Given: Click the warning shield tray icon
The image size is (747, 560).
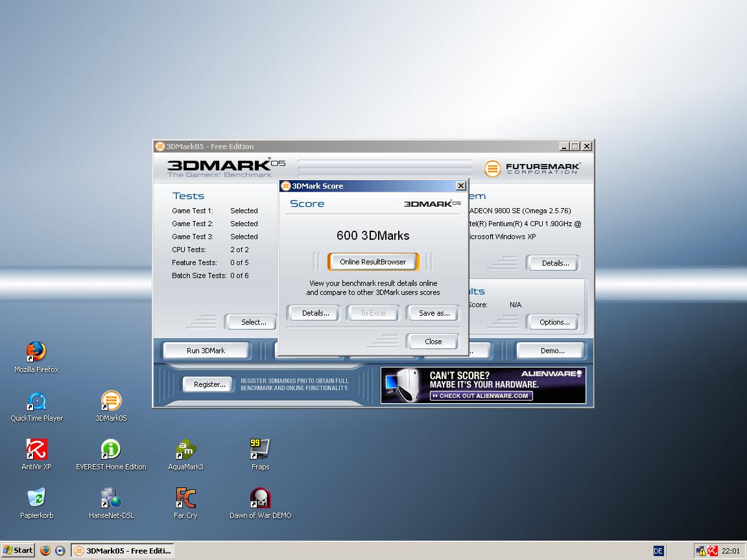Looking at the screenshot, I should point(701,551).
